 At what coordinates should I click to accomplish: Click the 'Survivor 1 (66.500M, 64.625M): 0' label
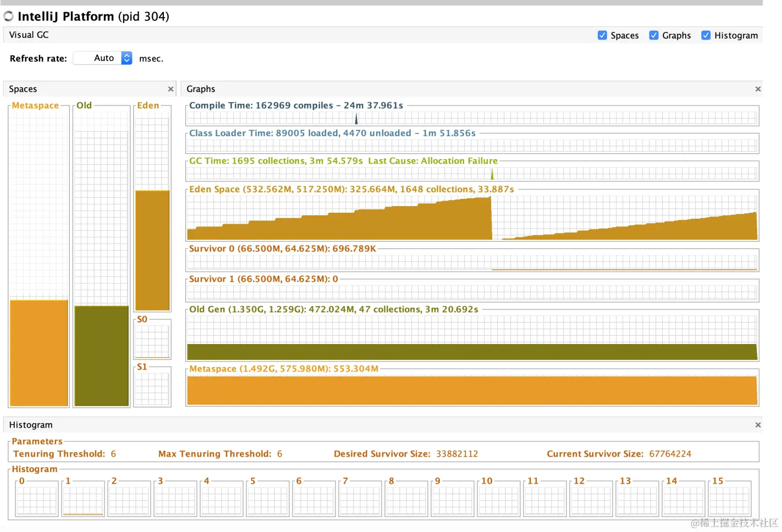click(x=264, y=279)
